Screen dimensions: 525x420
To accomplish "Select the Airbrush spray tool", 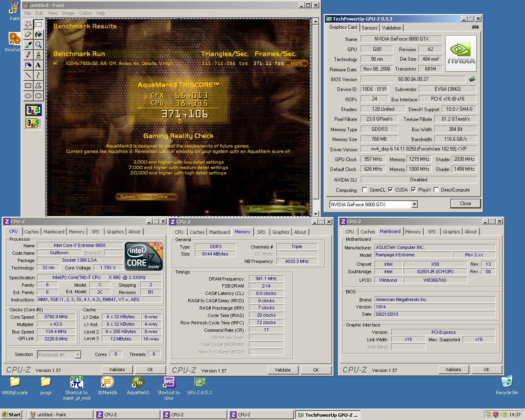I will coord(28,65).
